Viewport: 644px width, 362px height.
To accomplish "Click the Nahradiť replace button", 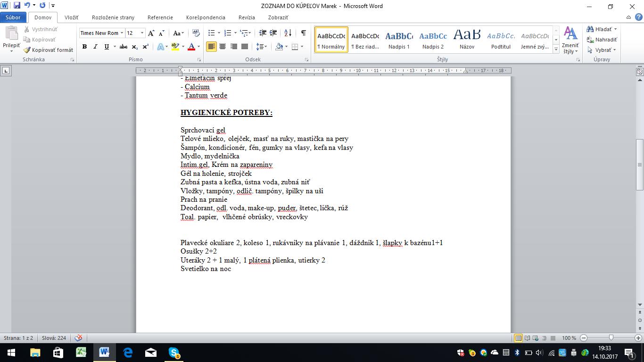I will 602,40.
